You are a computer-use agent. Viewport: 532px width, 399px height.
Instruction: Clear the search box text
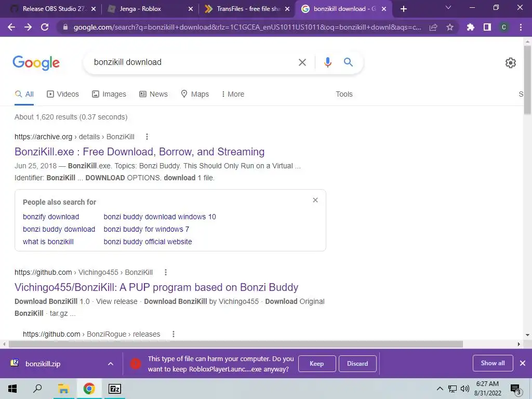tap(302, 62)
